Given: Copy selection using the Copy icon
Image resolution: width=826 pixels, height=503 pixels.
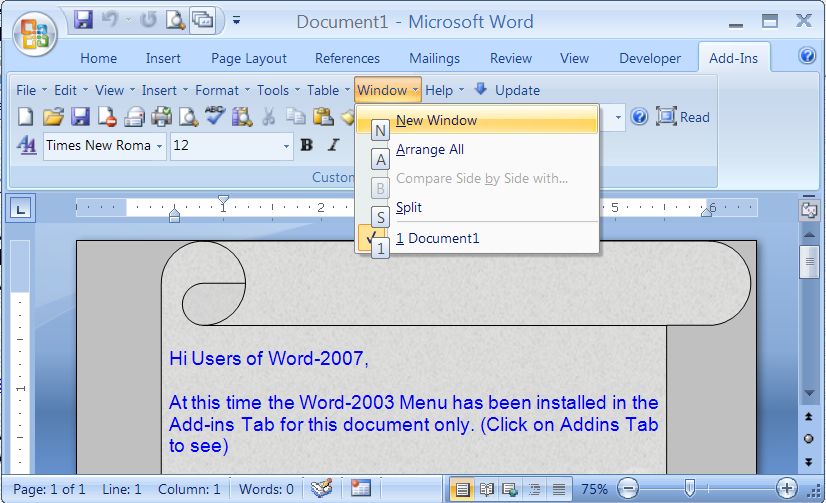Looking at the screenshot, I should point(296,116).
